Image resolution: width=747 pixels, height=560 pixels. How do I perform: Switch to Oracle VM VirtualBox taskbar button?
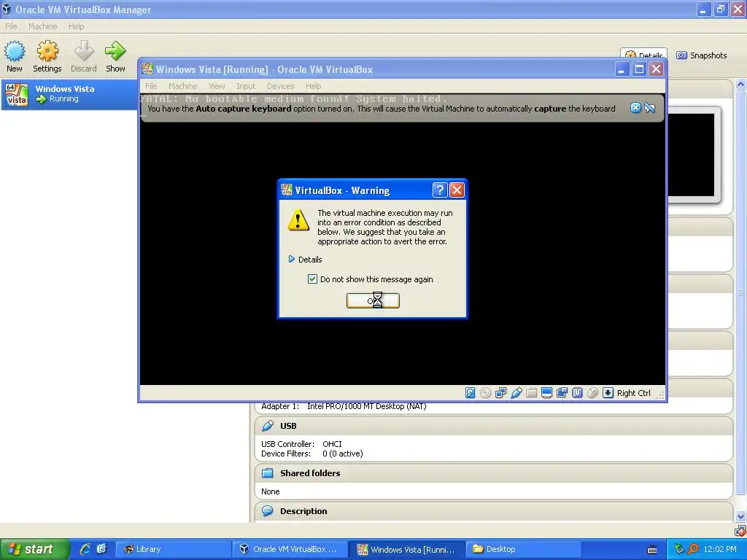coord(290,549)
